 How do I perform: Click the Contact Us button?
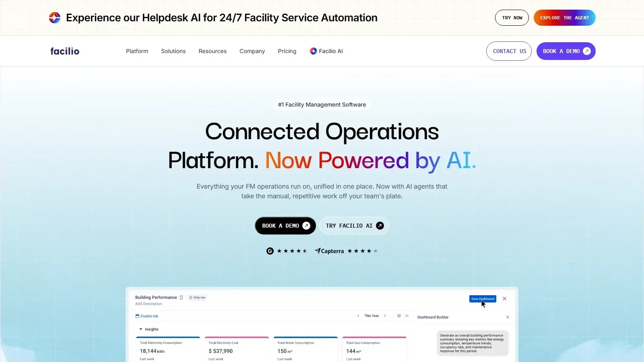point(509,51)
